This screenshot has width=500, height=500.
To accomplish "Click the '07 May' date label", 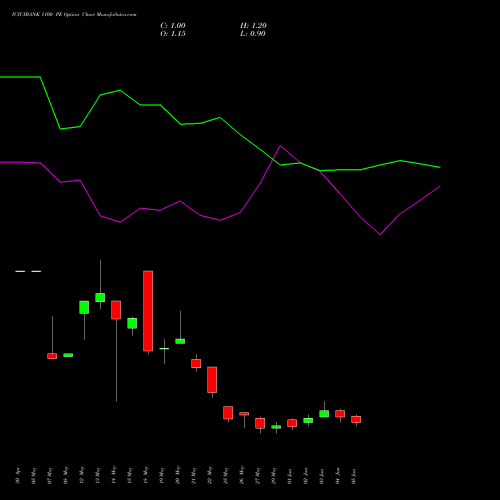I will tap(50, 476).
